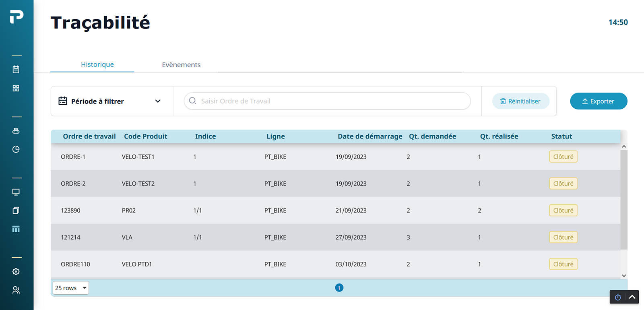The height and width of the screenshot is (310, 644).
Task: Open the table layout icon in sidebar
Action: tap(16, 229)
